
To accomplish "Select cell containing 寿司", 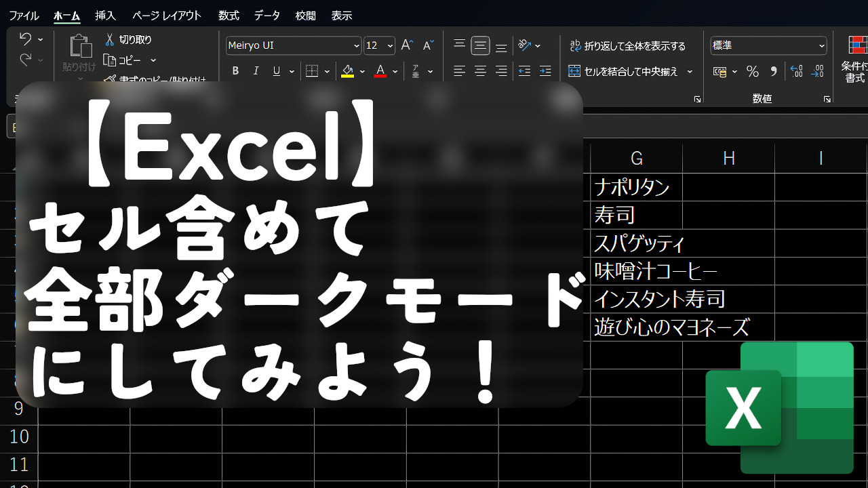I will pyautogui.click(x=636, y=215).
